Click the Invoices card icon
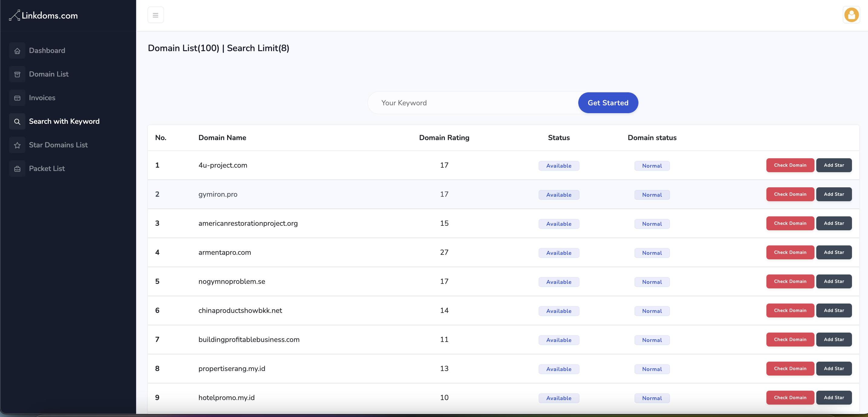868x417 pixels. tap(17, 98)
